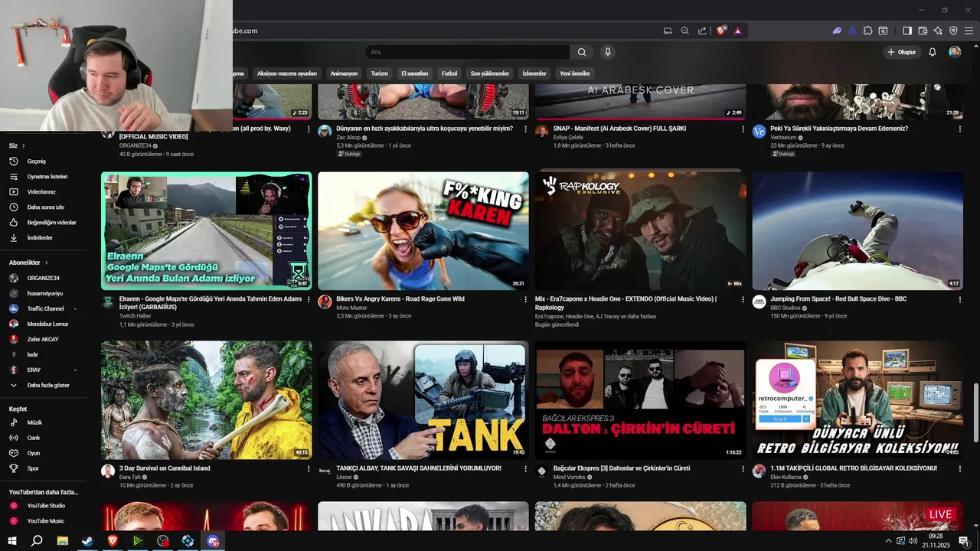Open Windows Start menu
This screenshot has width=980, height=551.
(12, 540)
